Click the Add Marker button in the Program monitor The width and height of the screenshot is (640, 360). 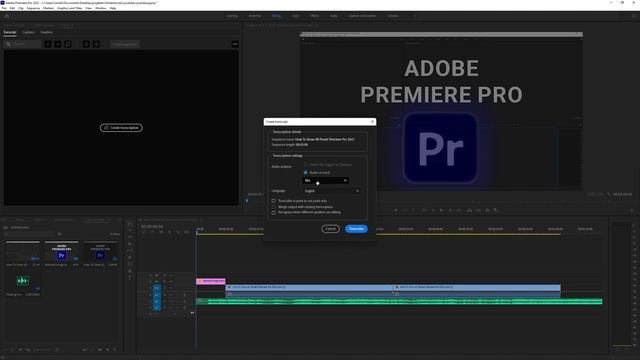coord(395,210)
